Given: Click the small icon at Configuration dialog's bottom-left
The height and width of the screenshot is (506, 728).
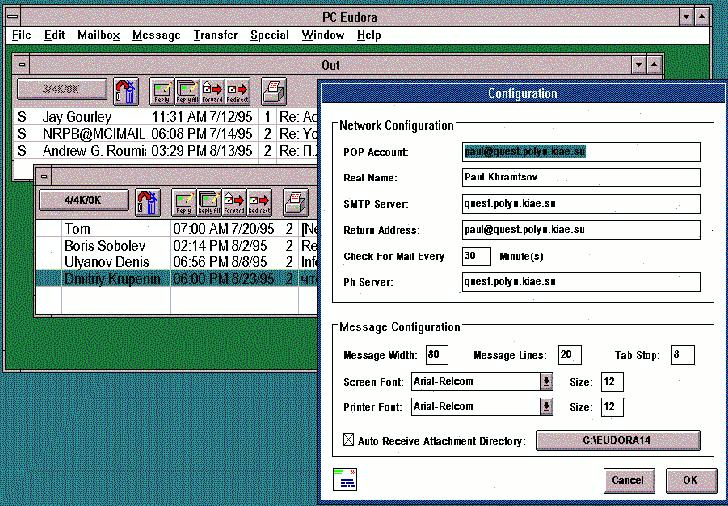Looking at the screenshot, I should point(345,479).
